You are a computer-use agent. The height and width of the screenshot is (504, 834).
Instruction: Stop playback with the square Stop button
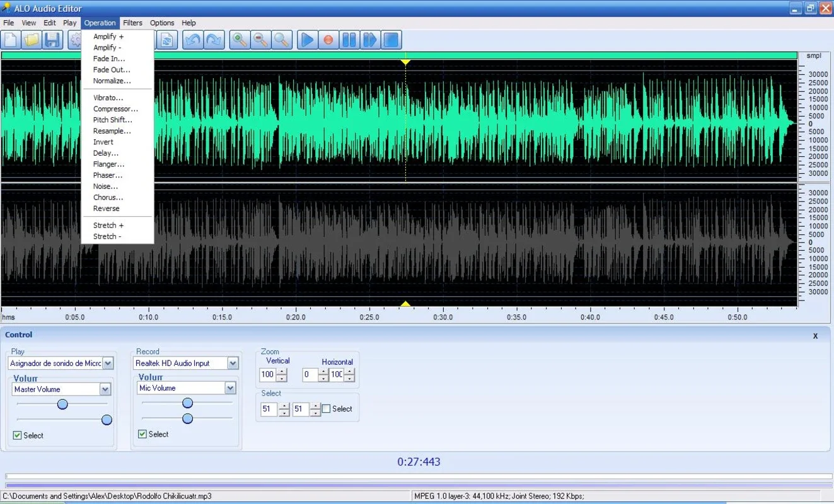(391, 40)
